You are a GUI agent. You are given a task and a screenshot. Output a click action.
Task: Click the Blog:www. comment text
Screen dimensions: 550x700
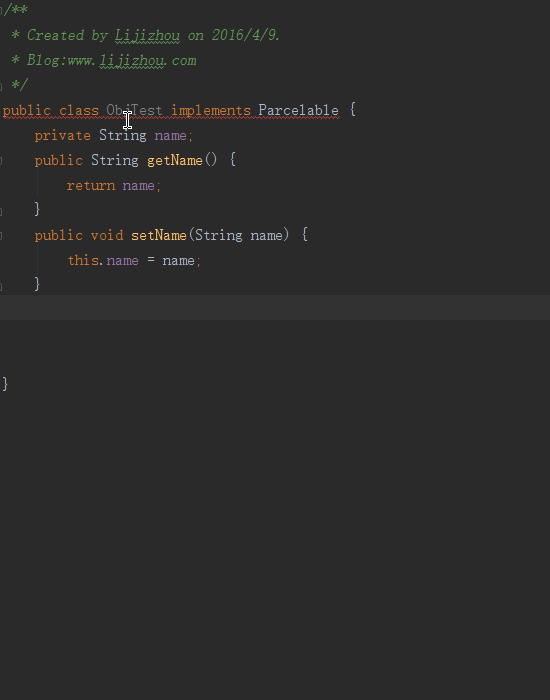pos(61,60)
